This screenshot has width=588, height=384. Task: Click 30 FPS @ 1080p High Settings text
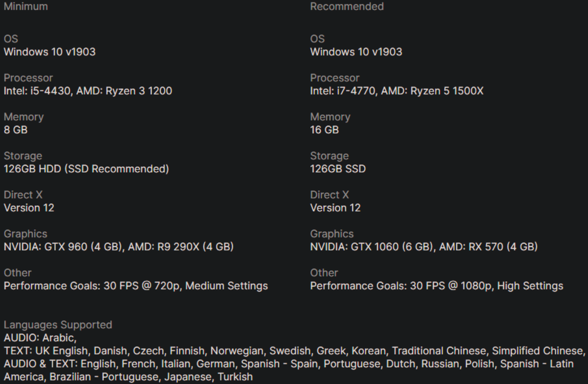(436, 286)
